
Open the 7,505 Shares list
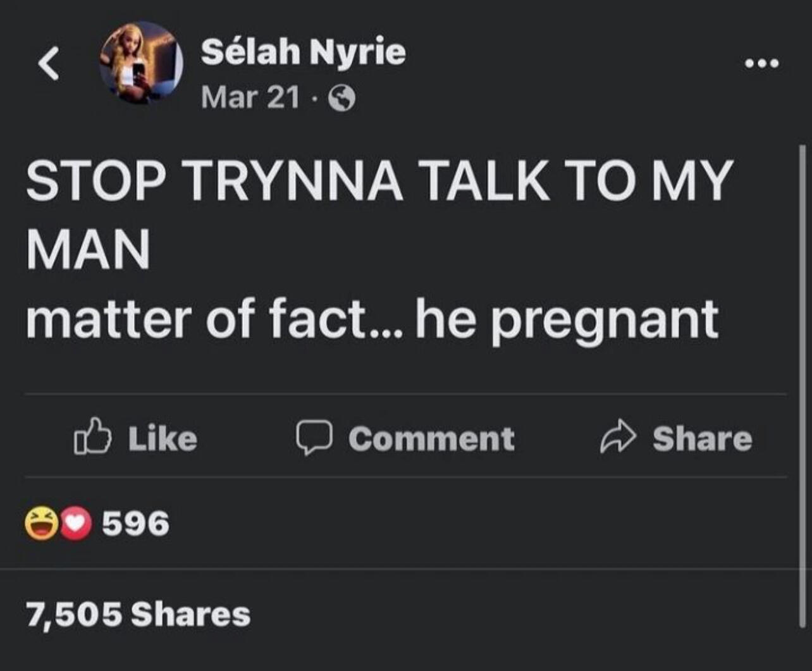[138, 615]
